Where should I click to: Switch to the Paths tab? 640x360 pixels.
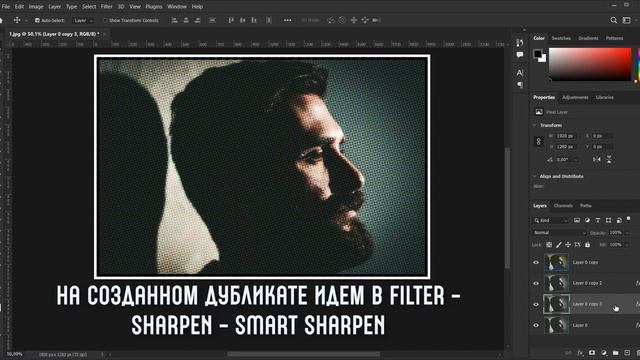[x=586, y=206]
